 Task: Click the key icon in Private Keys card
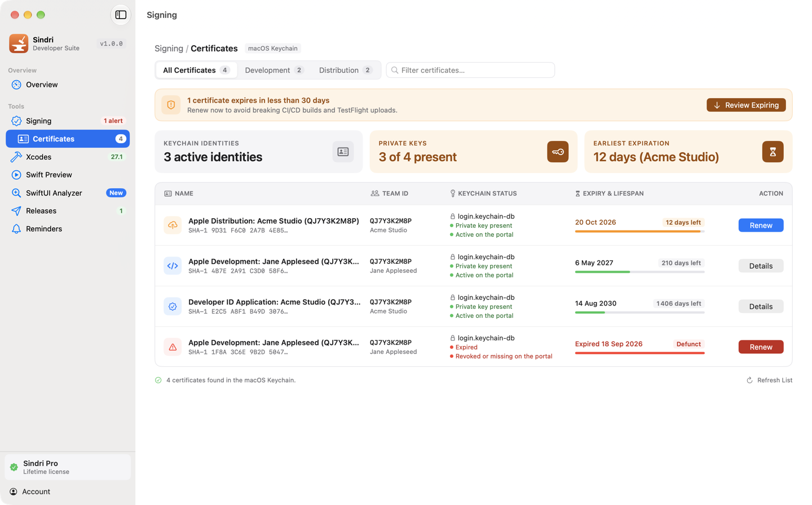[558, 152]
